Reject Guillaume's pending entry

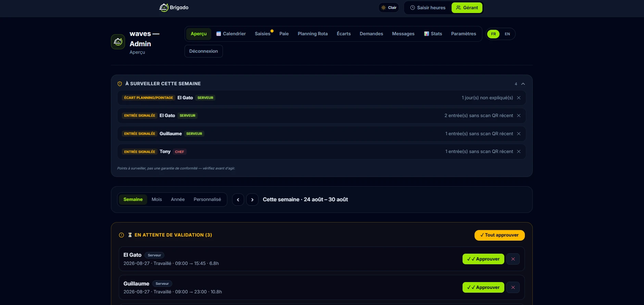513,288
